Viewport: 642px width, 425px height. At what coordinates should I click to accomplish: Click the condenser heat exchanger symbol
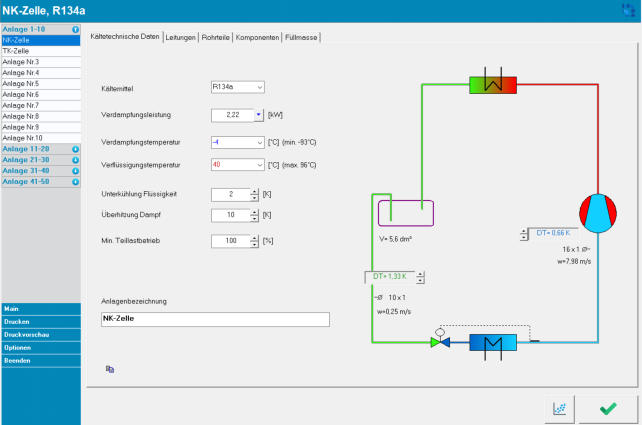493,86
